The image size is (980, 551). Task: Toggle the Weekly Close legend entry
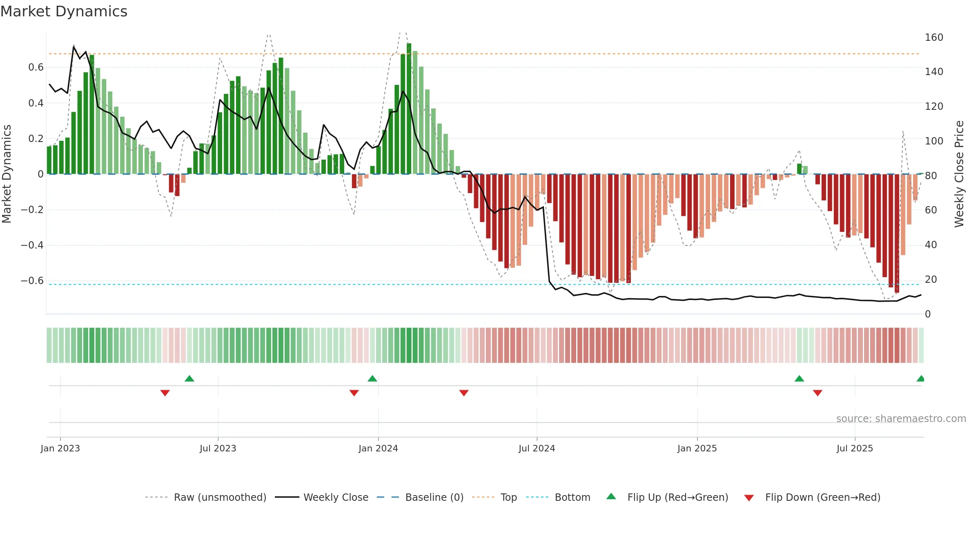pyautogui.click(x=322, y=497)
